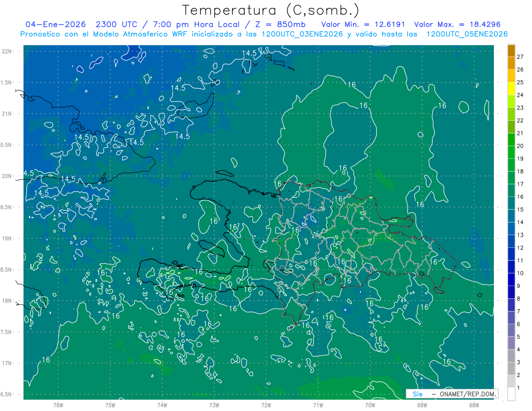Click the "Valor Min. = 12.6191" readout
The image size is (532, 411).
364,24
